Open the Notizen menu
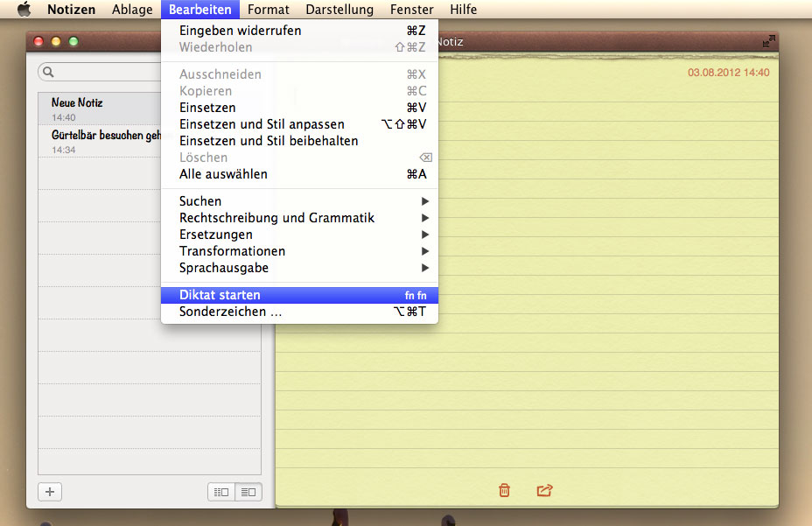 click(x=72, y=10)
